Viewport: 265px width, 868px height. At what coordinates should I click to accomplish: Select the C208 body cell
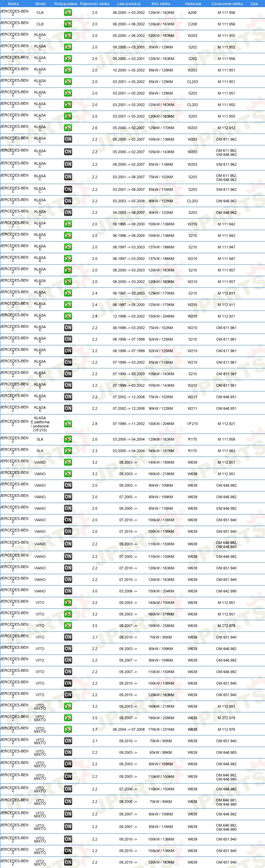pos(192,24)
